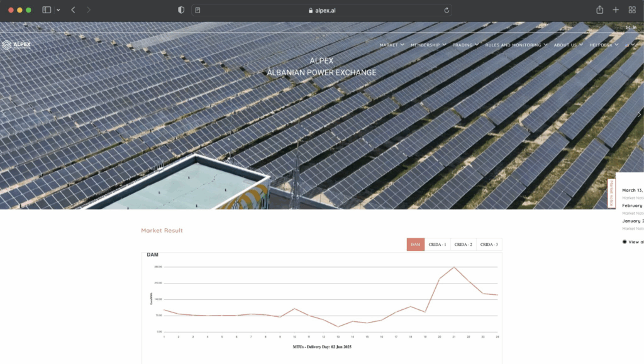Click the DAM price peak at MTU 21
The image size is (644, 364).
coord(454,268)
